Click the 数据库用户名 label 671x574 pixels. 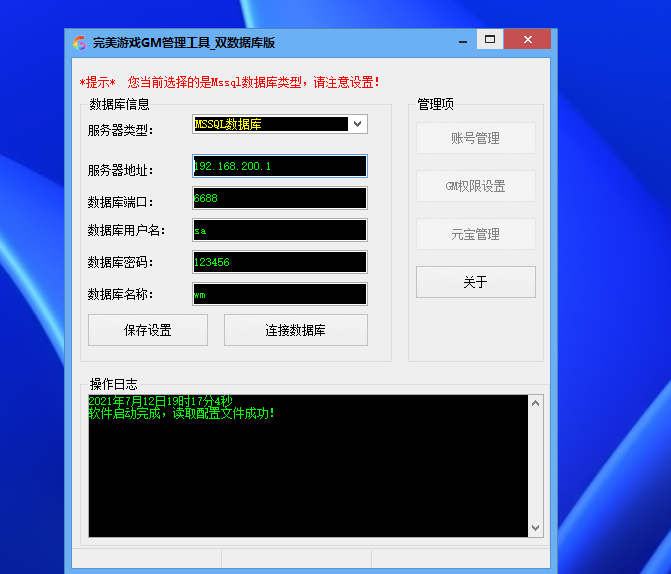(x=126, y=230)
